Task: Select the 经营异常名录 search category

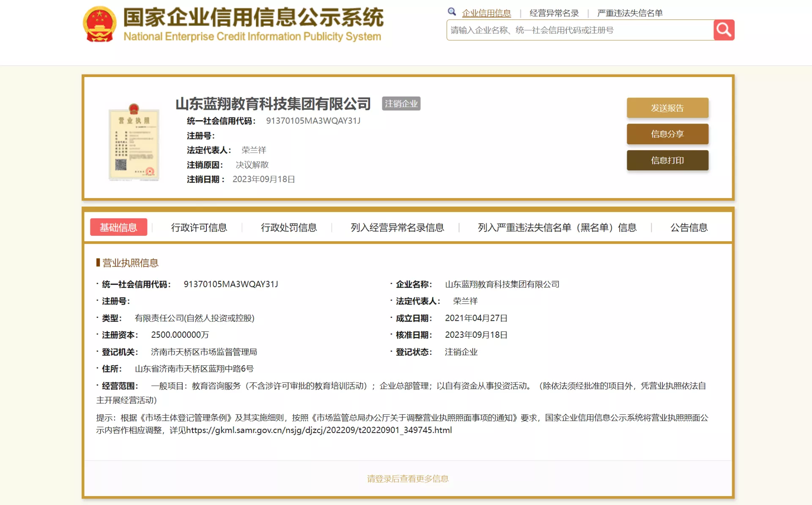Action: pyautogui.click(x=554, y=13)
